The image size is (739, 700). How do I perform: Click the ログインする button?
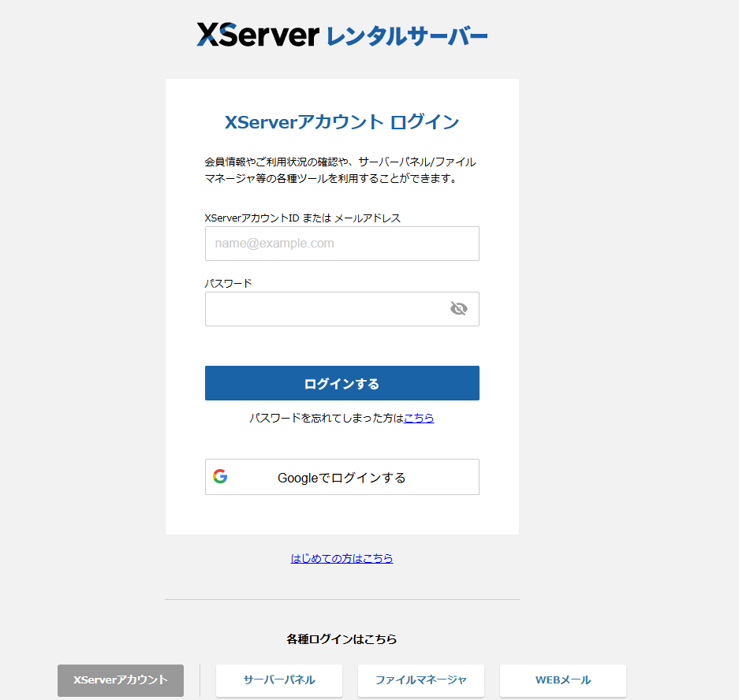coord(342,383)
